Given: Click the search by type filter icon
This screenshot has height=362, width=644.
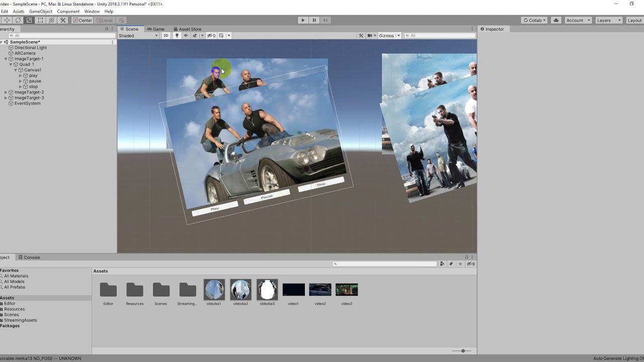Looking at the screenshot, I should [442, 264].
